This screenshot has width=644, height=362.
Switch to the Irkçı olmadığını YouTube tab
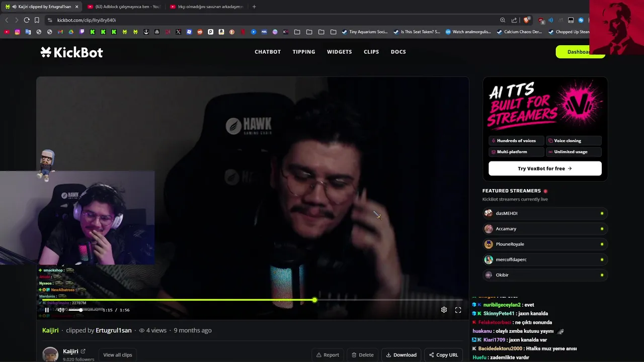(x=206, y=7)
